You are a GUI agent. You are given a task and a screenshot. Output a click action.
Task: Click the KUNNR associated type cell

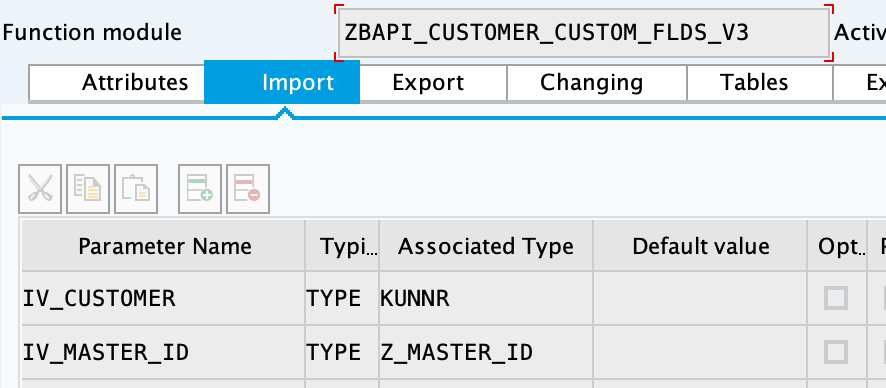(x=486, y=298)
